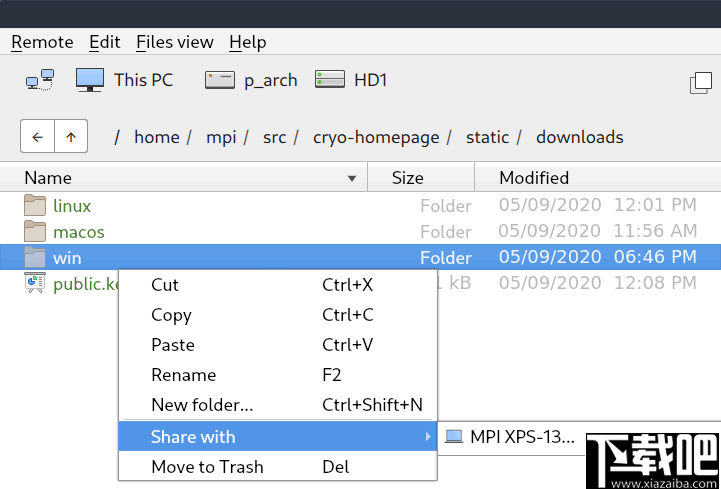Click the multi-window icon at top right
The height and width of the screenshot is (489, 721).
700,83
